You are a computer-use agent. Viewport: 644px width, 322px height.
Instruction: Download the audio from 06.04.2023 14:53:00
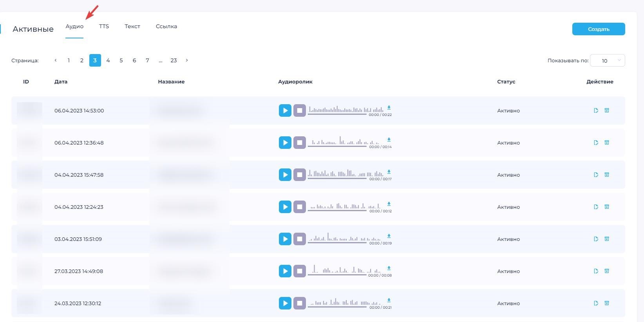coord(389,108)
